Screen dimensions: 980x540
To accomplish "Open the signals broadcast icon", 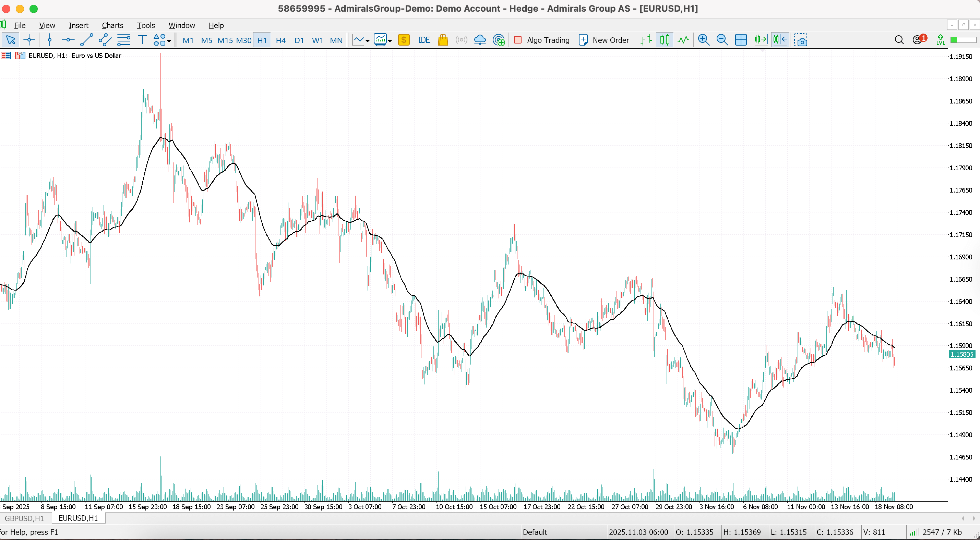I will pyautogui.click(x=462, y=40).
